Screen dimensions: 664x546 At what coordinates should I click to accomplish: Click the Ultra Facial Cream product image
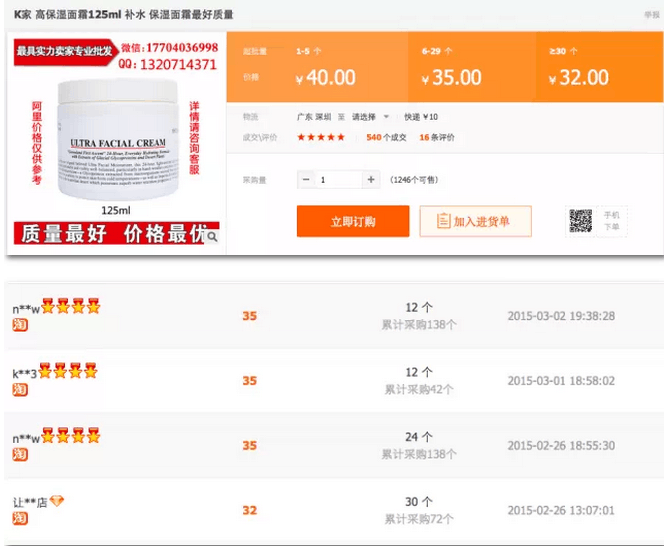[x=118, y=140]
